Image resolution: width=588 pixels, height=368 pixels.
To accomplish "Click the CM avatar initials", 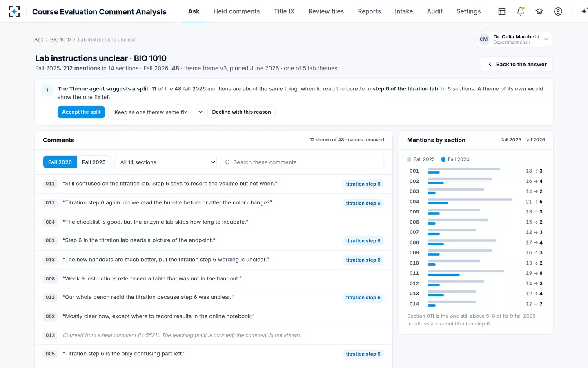I will pos(483,39).
